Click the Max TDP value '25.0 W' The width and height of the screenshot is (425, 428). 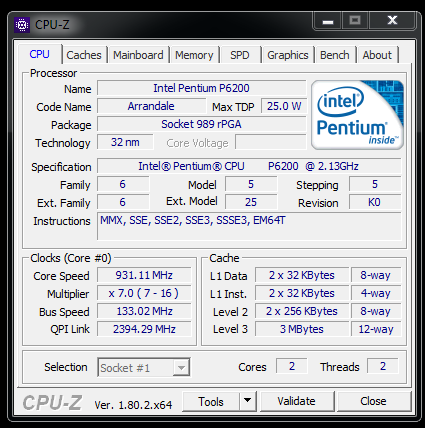click(284, 106)
